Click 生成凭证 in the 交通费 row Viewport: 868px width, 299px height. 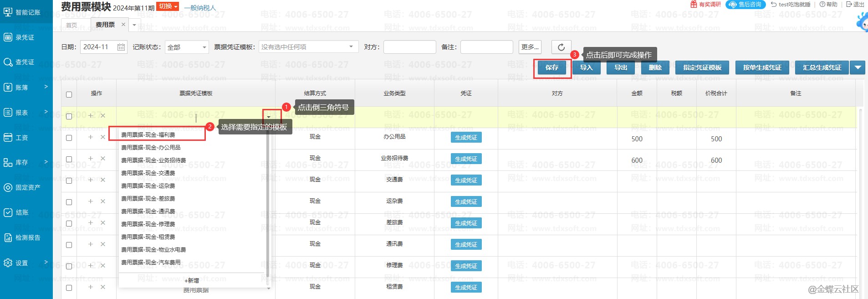tap(466, 180)
